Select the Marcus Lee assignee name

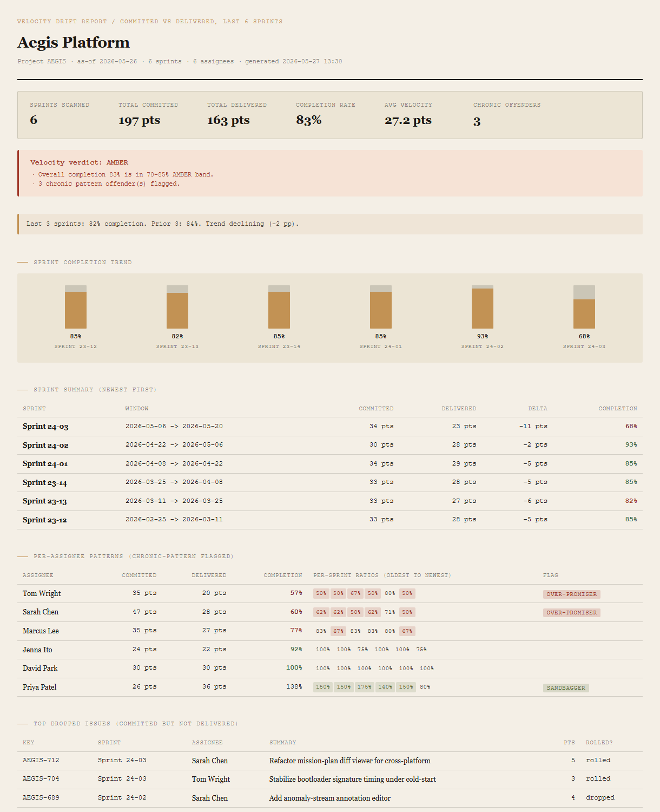pyautogui.click(x=41, y=631)
